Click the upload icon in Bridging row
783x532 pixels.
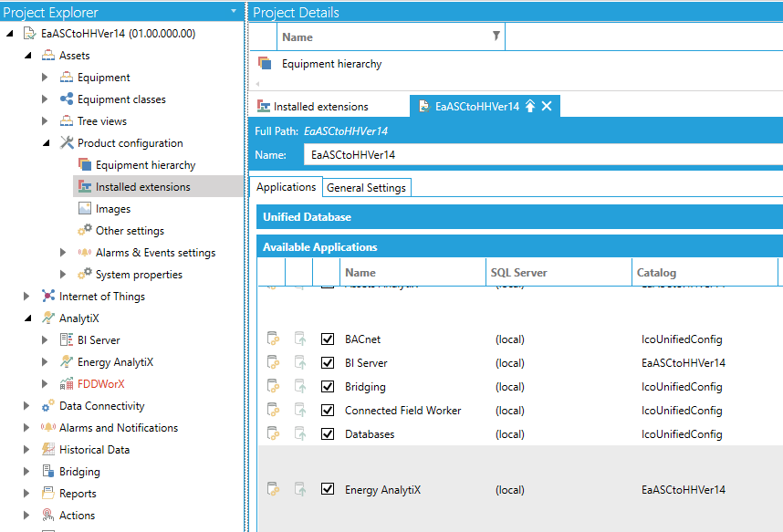pos(299,387)
